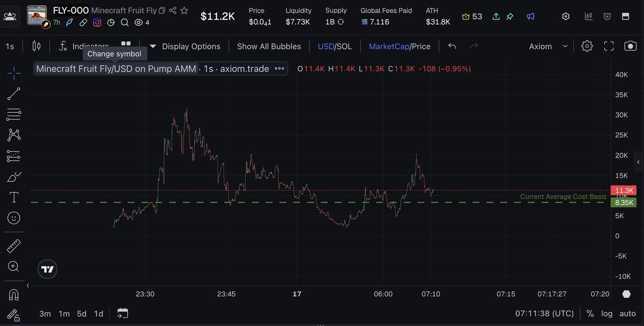Click the supply refresh icon
Image resolution: width=644 pixels, height=326 pixels.
(341, 22)
